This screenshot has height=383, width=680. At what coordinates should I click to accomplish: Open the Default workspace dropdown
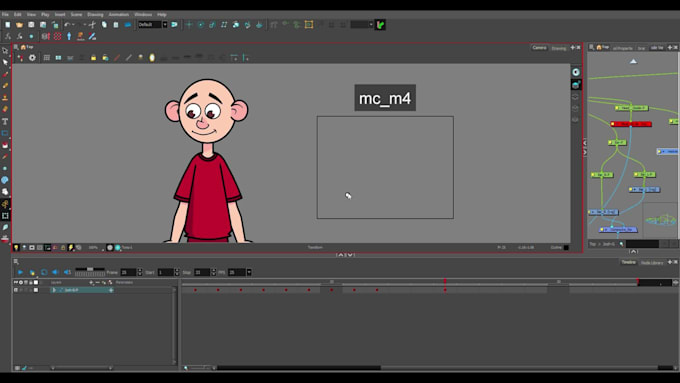165,25
